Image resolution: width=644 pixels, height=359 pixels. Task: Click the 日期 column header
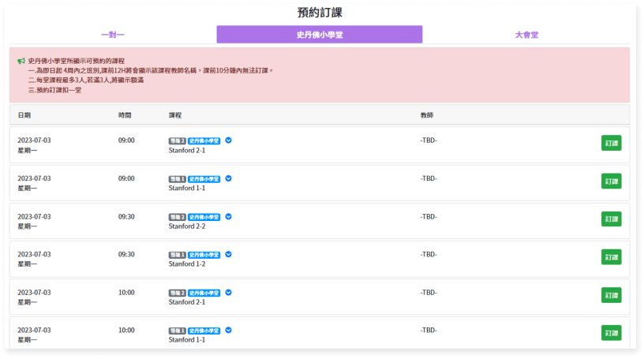coord(24,115)
